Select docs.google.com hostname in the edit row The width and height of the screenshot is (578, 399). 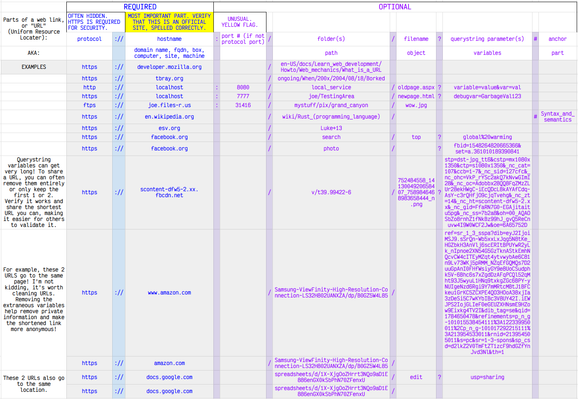(169, 377)
